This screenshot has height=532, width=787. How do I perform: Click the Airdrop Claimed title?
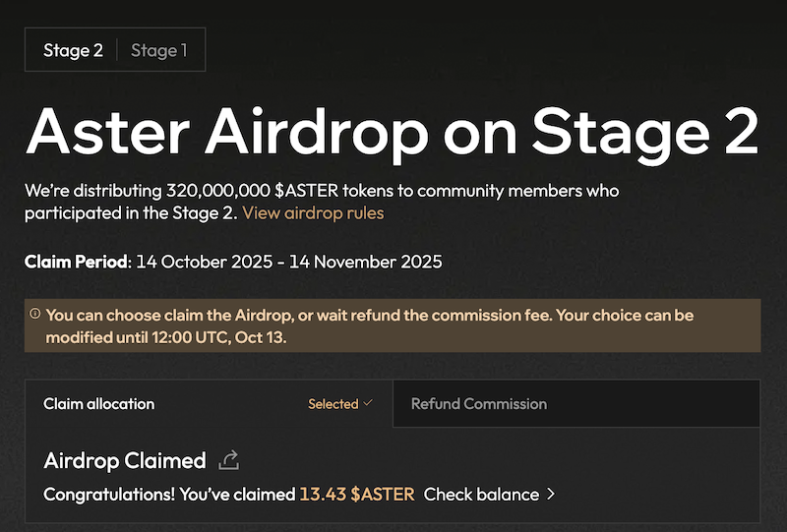point(125,460)
